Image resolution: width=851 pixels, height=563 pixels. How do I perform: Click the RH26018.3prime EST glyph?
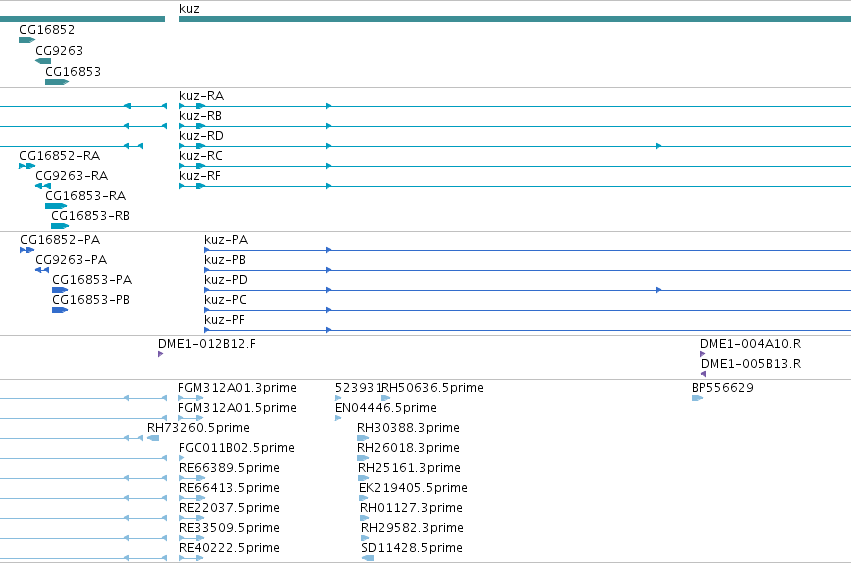pos(363,459)
